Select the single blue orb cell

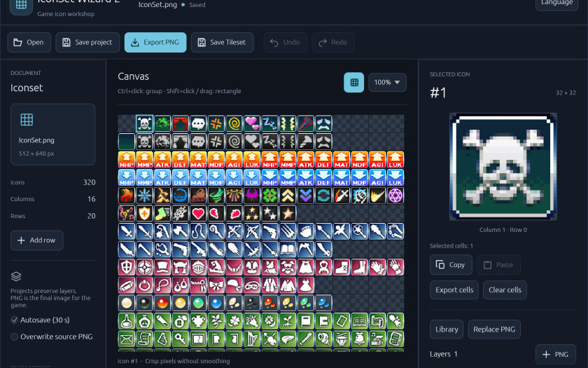pos(216,304)
